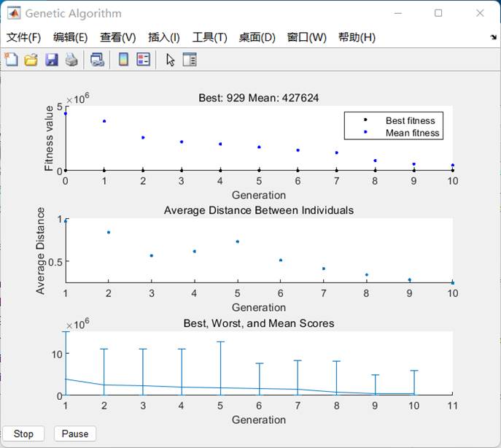Image resolution: width=501 pixels, height=448 pixels.
Task: Click the Save Figure disk icon
Action: [x=51, y=61]
